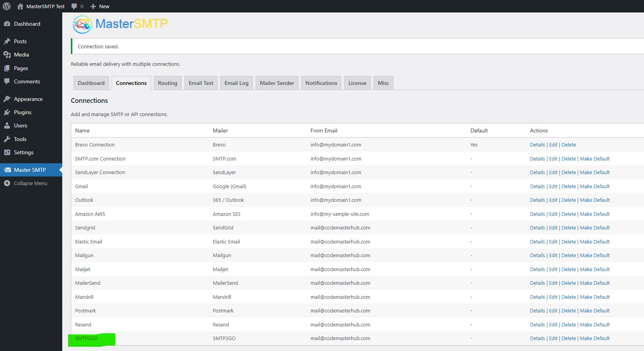Click the comments bubble icon in admin bar
The width and height of the screenshot is (644, 351).
[x=74, y=6]
